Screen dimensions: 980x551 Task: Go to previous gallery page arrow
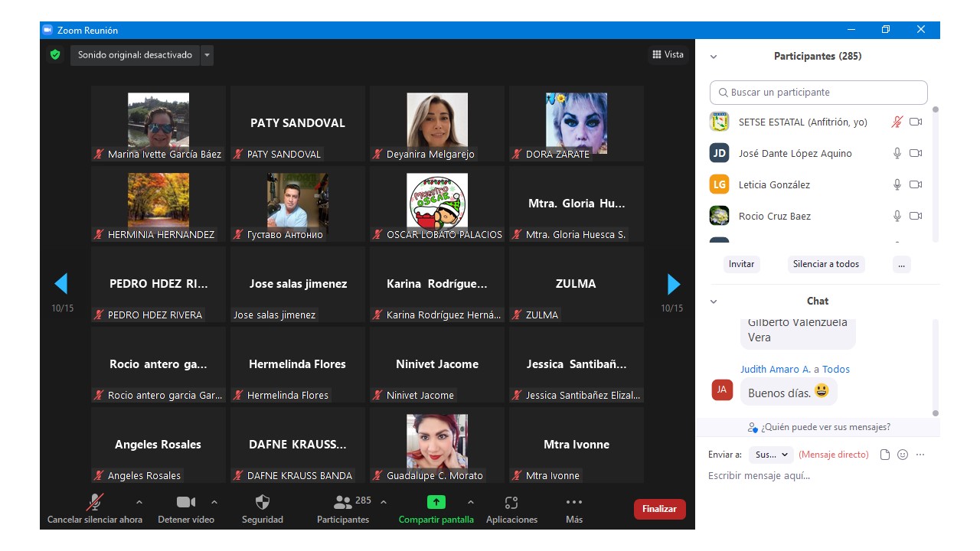point(61,284)
